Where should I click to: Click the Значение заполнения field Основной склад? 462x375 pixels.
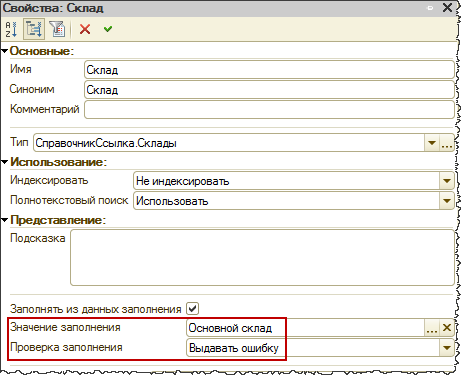tap(305, 328)
